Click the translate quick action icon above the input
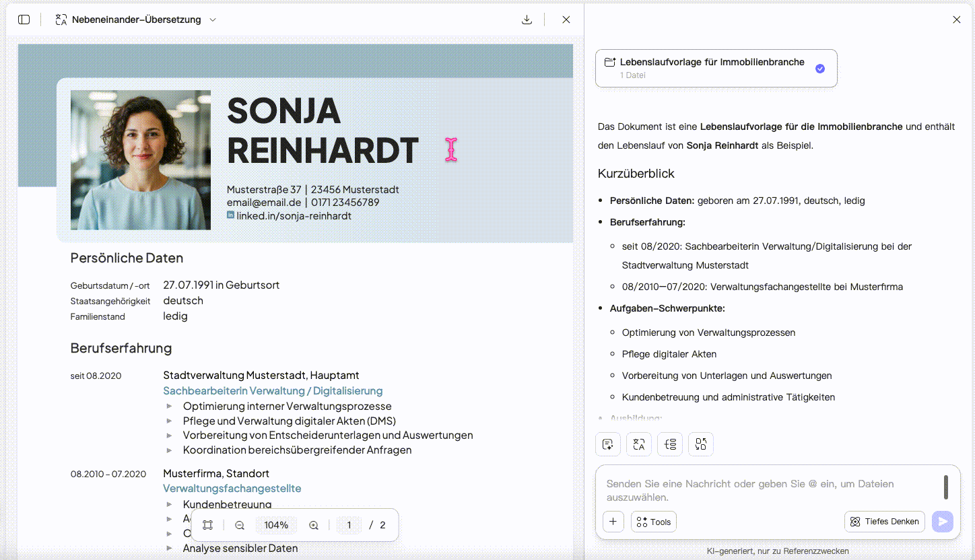The width and height of the screenshot is (975, 560). click(639, 444)
